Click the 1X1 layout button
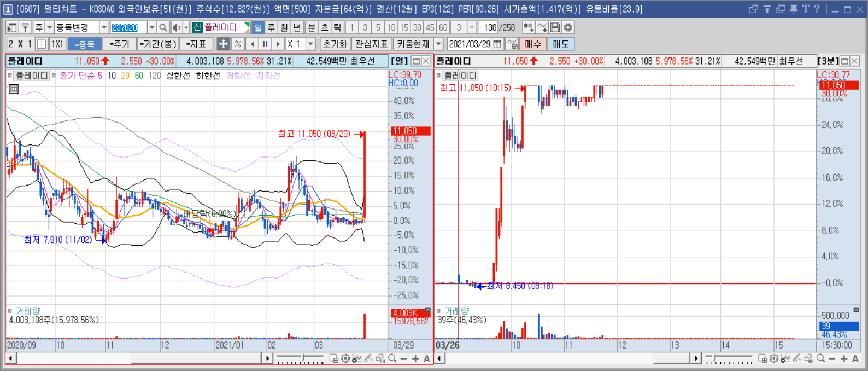 point(57,44)
